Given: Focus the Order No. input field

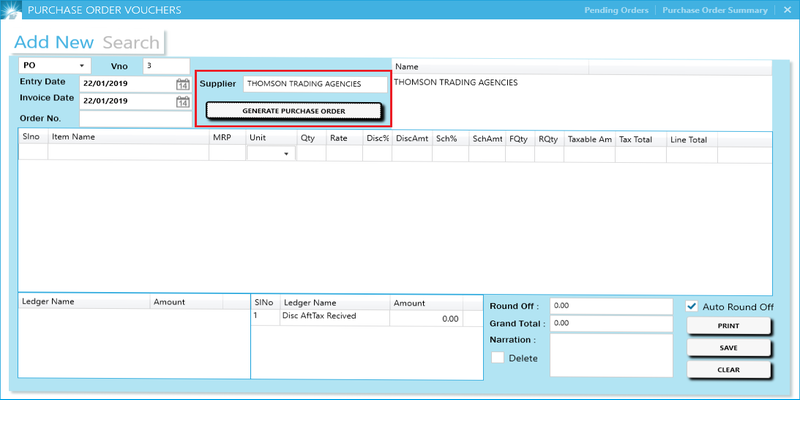Looking at the screenshot, I should point(135,118).
